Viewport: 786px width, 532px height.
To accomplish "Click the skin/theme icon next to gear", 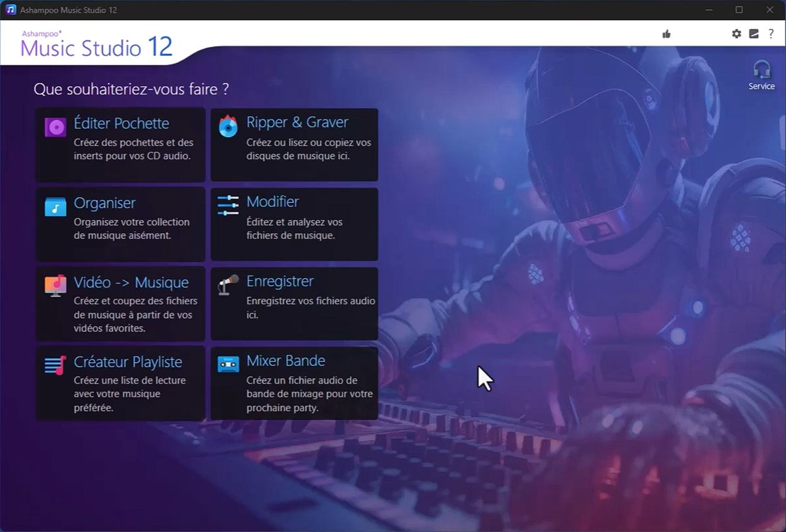I will (754, 34).
